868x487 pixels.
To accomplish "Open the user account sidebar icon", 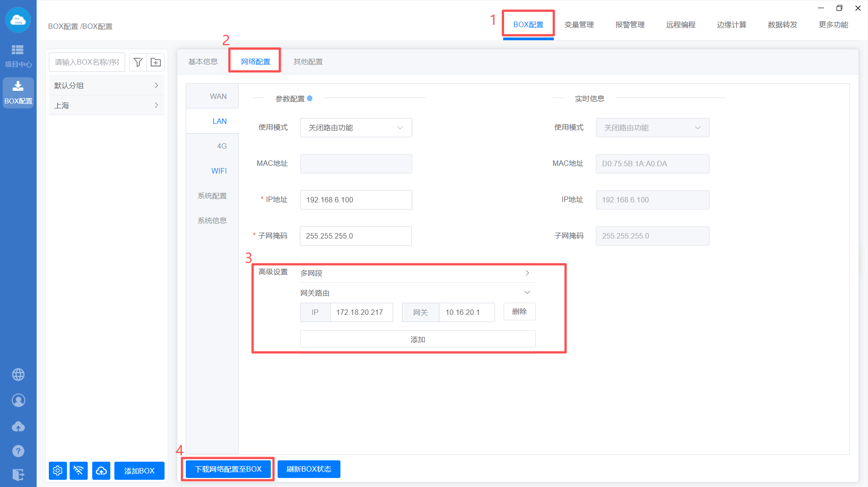I will tap(18, 401).
